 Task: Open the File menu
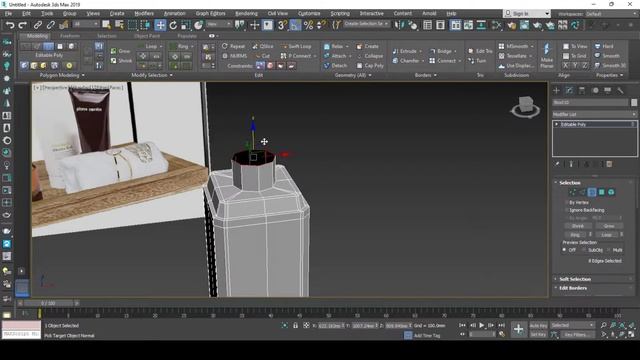click(8, 13)
